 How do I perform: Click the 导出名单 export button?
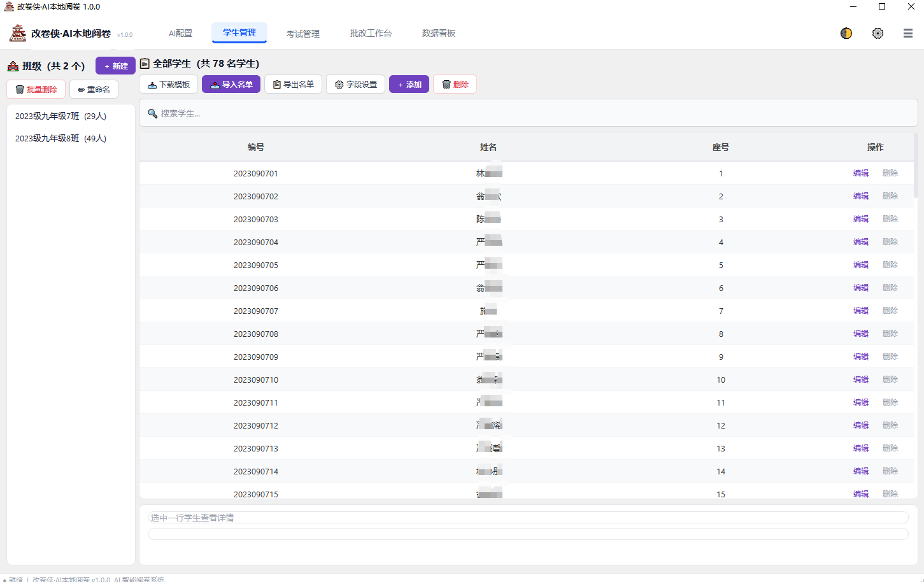point(293,84)
